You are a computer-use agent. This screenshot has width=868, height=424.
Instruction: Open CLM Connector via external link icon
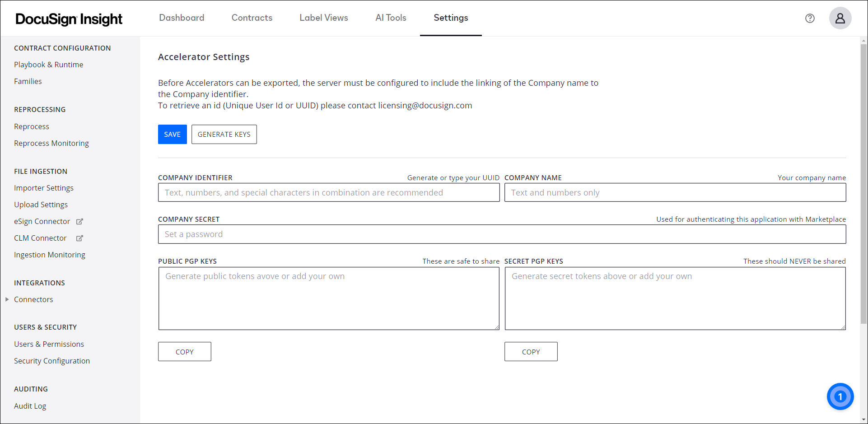(x=79, y=238)
